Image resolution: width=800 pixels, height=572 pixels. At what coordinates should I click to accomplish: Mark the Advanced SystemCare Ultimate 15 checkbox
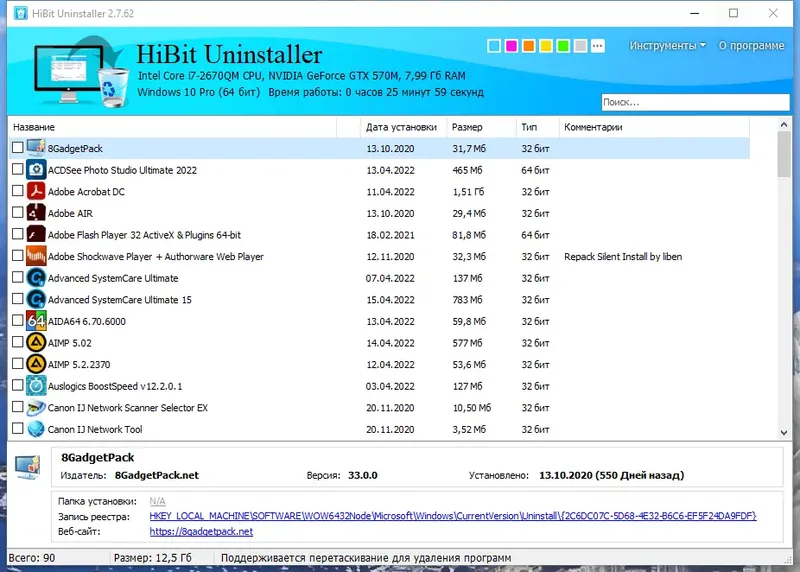[x=17, y=299]
